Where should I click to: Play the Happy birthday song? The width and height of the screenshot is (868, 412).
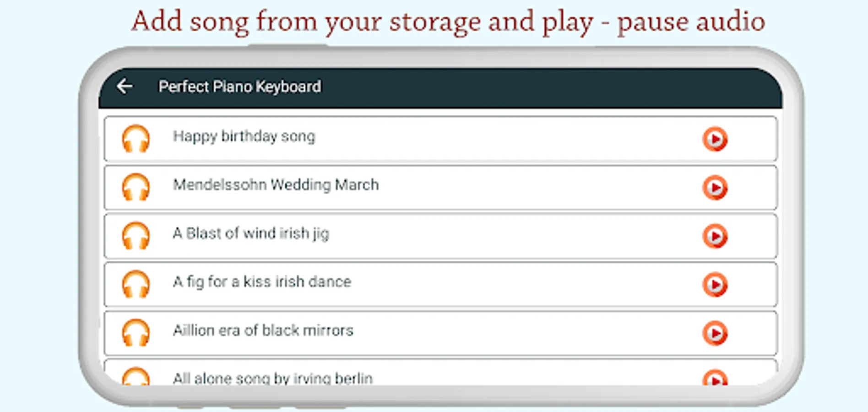pyautogui.click(x=715, y=139)
